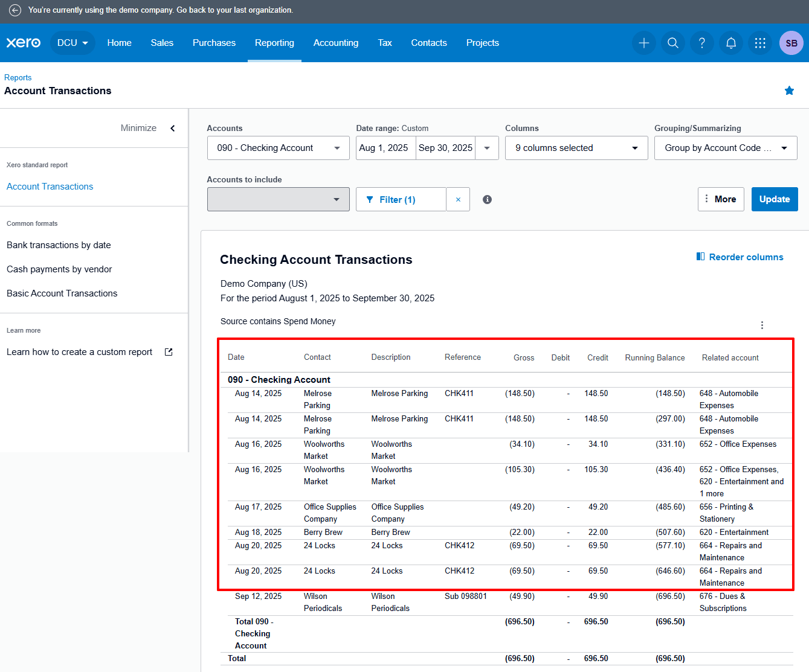
Task: Click the Reorder columns link
Action: (740, 257)
